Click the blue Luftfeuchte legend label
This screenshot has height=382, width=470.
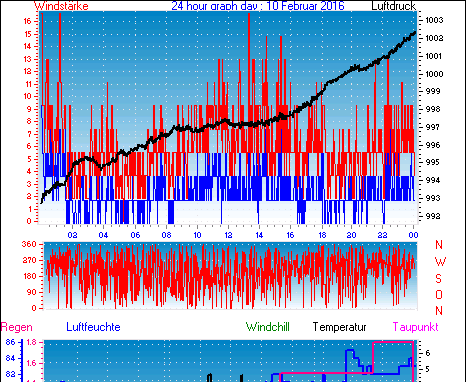tap(93, 327)
